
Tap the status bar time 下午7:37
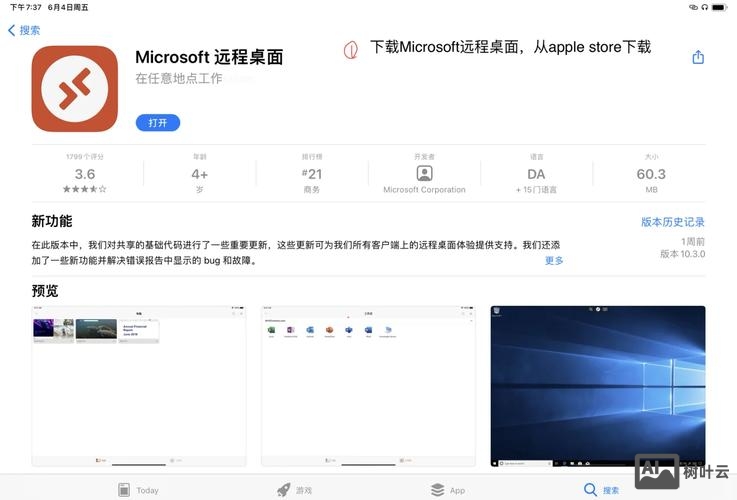(26, 7)
